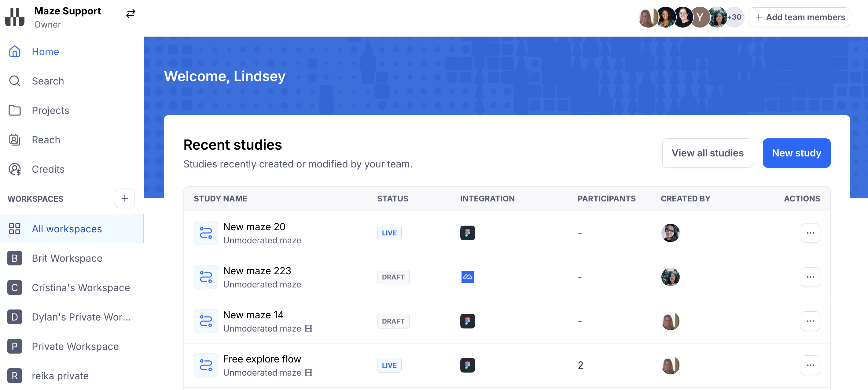The height and width of the screenshot is (390, 868).
Task: Click the team switcher arrows icon
Action: [x=131, y=13]
